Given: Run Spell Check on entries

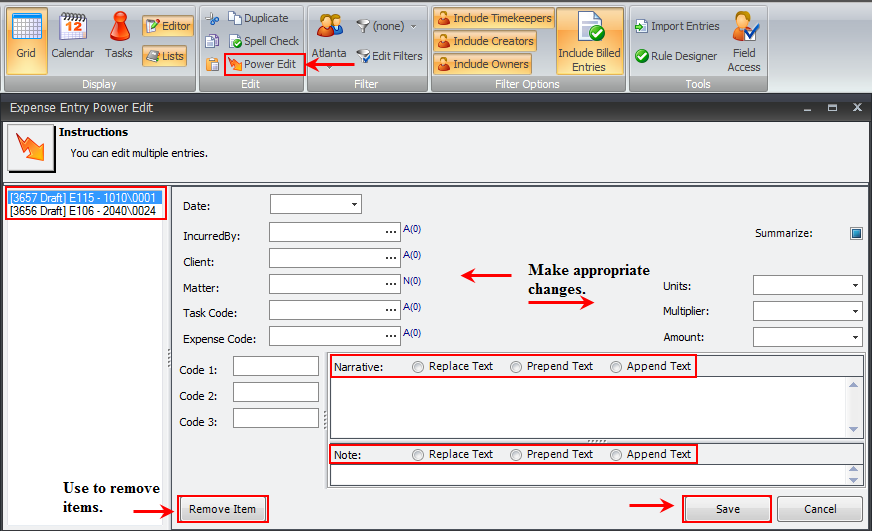Looking at the screenshot, I should point(264,41).
